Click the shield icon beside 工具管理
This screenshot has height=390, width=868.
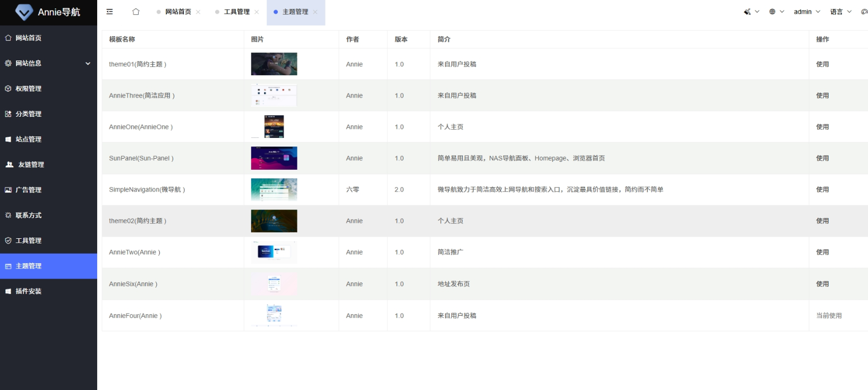(x=8, y=240)
